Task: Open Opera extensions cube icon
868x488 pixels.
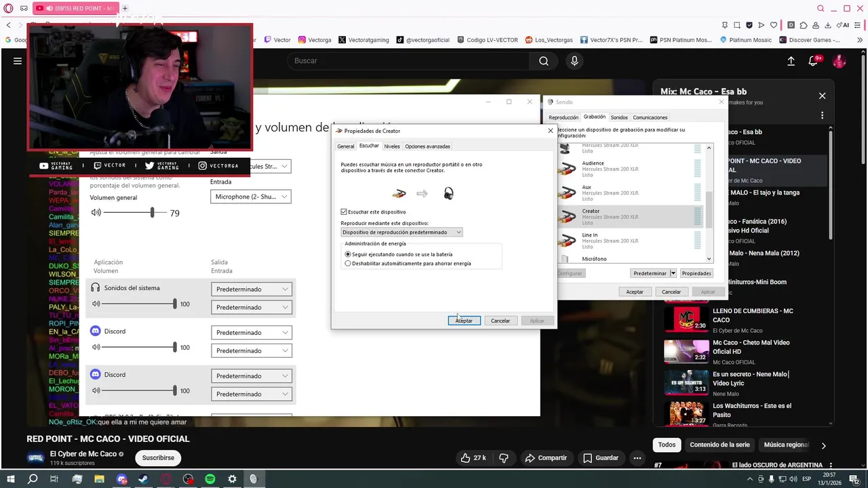Action: click(804, 25)
